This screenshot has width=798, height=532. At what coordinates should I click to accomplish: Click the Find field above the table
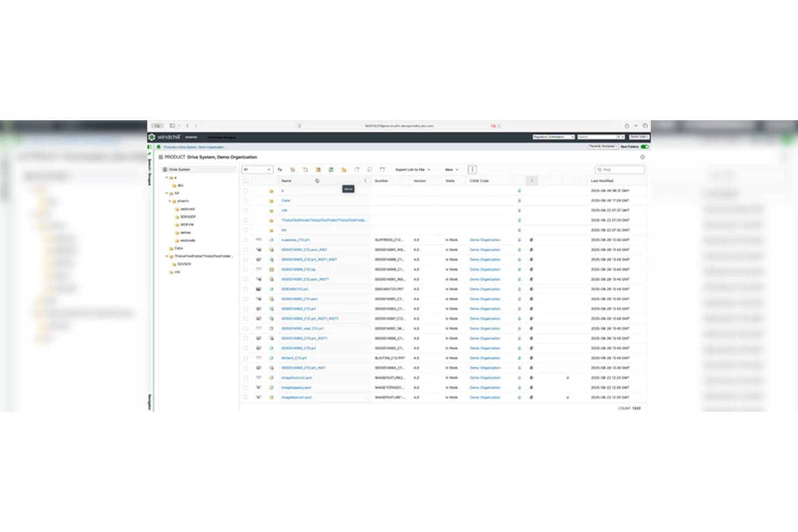click(x=620, y=170)
